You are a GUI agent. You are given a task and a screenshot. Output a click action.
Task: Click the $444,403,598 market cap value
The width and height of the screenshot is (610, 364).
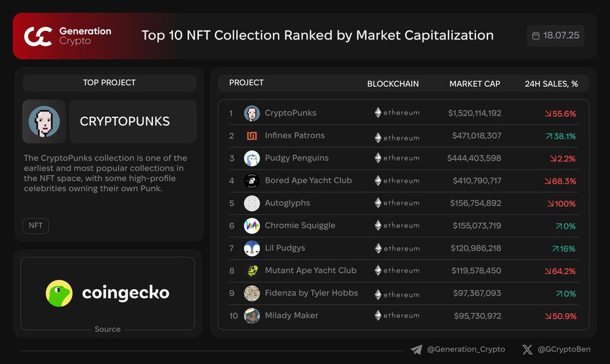point(474,158)
